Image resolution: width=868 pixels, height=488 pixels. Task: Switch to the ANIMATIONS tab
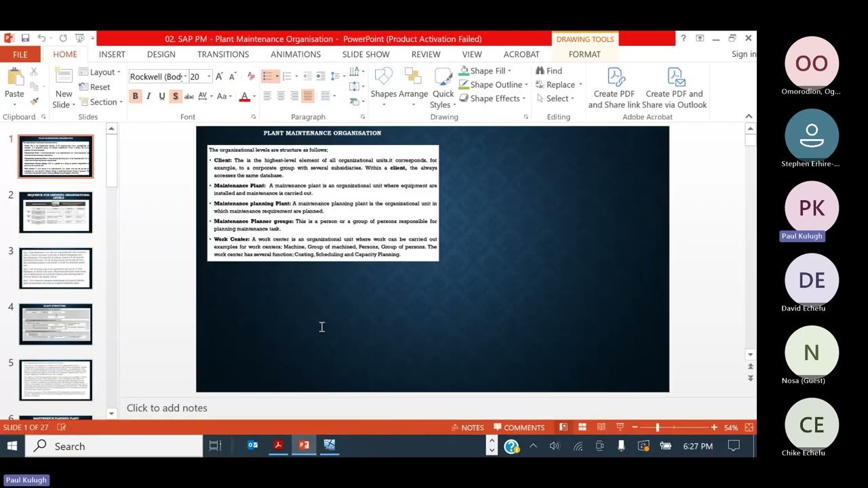[x=296, y=54]
